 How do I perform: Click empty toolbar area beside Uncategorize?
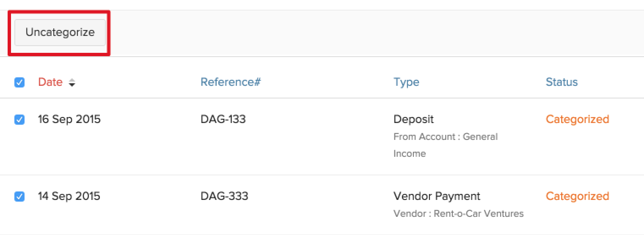339,33
